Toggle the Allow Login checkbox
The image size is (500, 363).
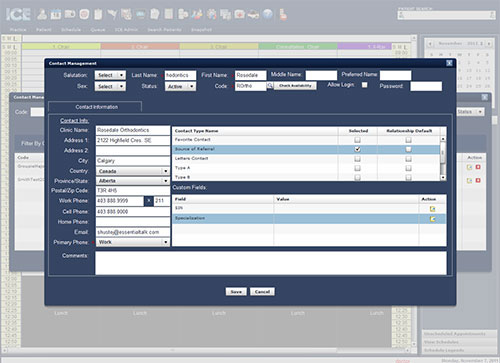point(365,85)
